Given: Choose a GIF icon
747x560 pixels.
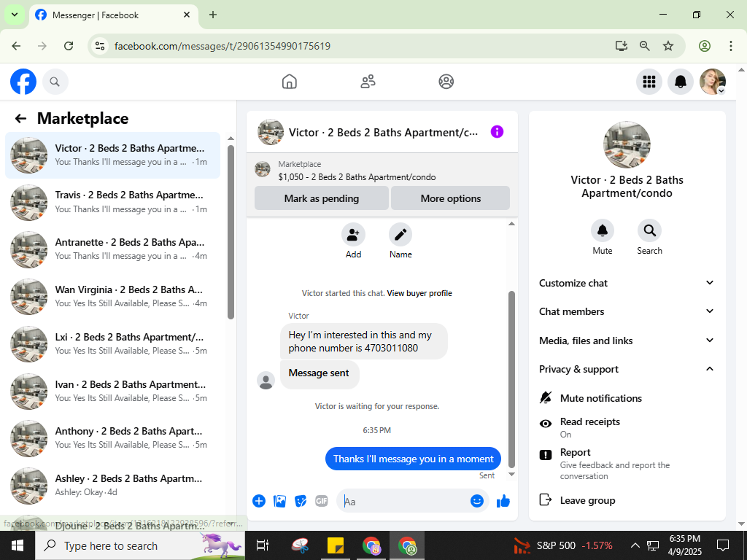Looking at the screenshot, I should point(322,501).
